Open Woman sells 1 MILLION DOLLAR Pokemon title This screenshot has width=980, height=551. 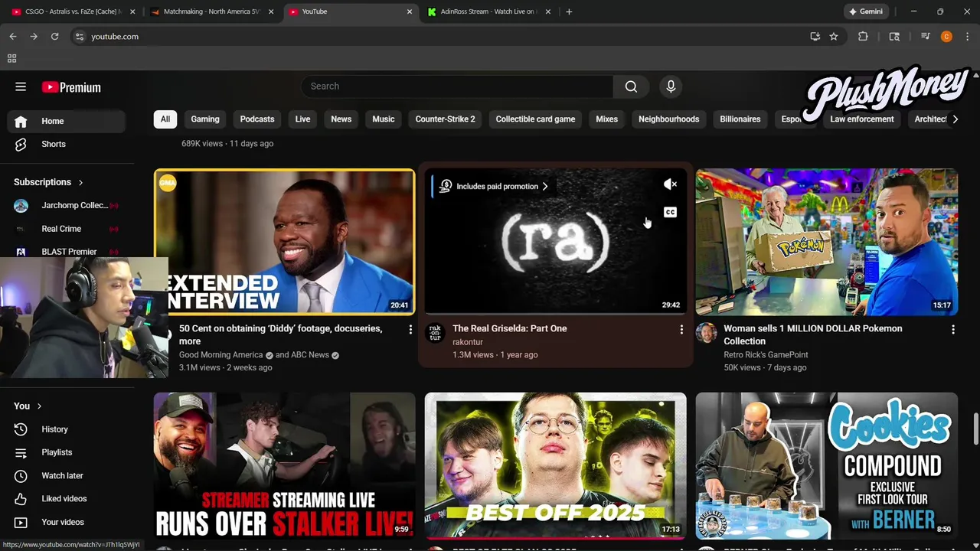[813, 335]
